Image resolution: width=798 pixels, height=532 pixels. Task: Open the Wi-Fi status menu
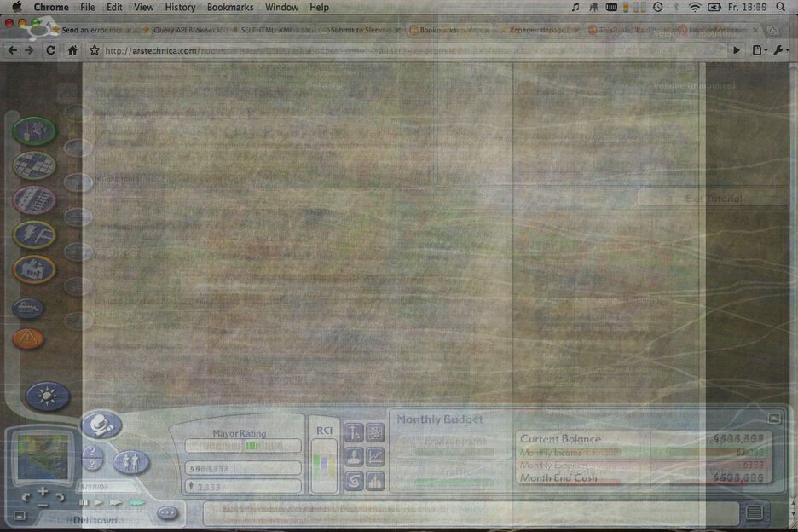coord(694,7)
